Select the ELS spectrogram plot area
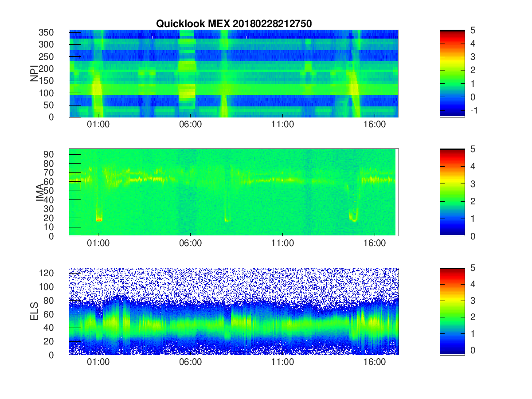The width and height of the screenshot is (532, 399). click(234, 311)
